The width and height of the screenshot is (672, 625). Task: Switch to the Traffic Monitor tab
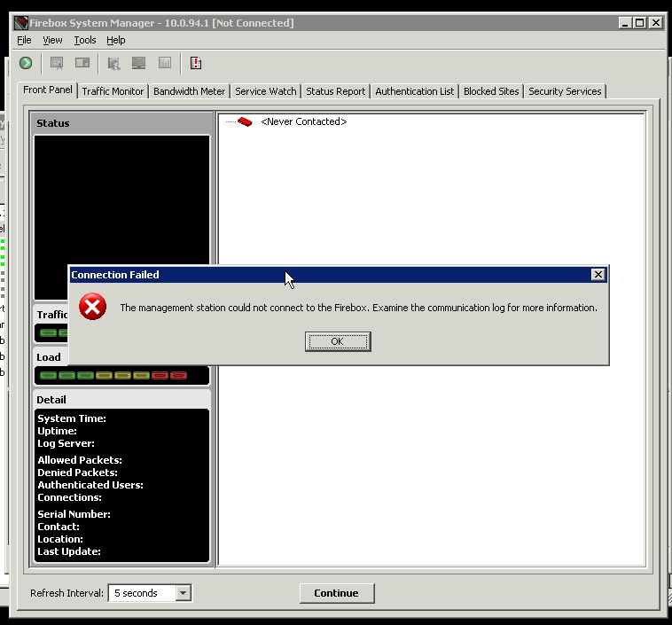(x=113, y=91)
